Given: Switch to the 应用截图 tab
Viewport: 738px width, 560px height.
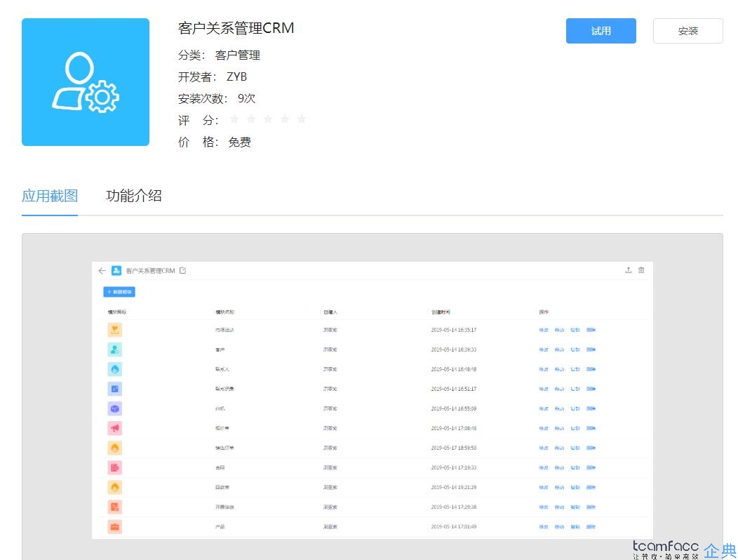Looking at the screenshot, I should click(50, 196).
